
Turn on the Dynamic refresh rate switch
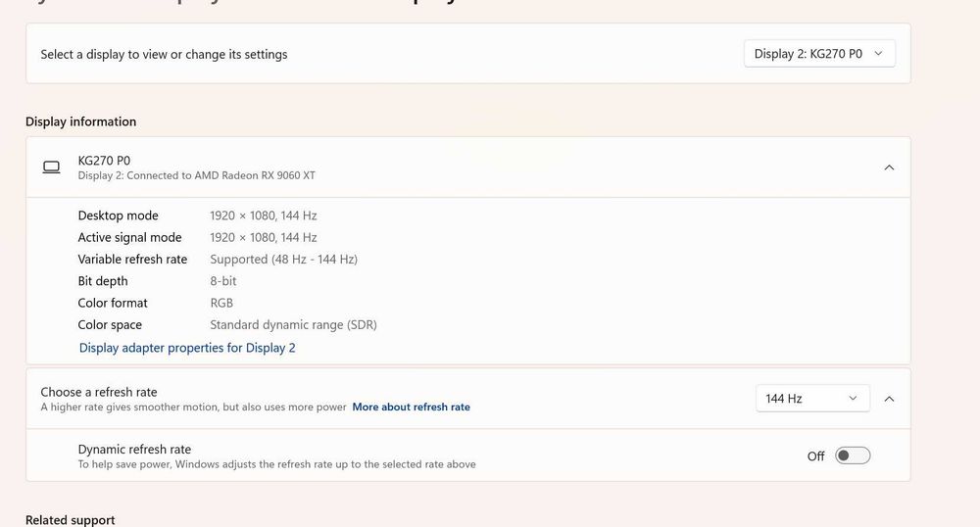pos(853,455)
